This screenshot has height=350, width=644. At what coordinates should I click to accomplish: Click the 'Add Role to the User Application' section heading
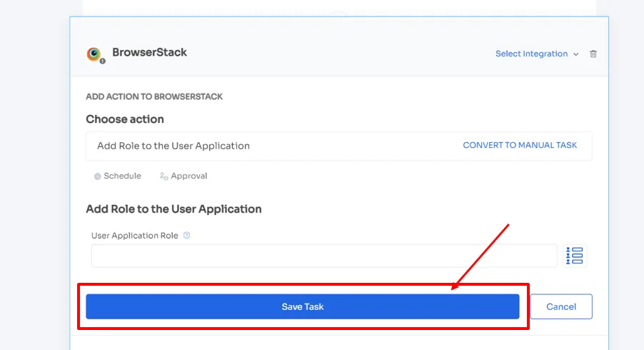(x=173, y=209)
